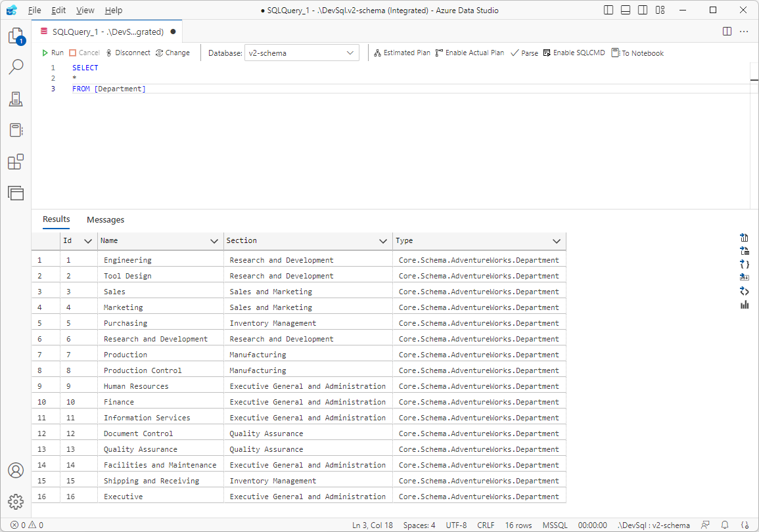
Task: Open the Manage gear icon
Action: (16, 502)
